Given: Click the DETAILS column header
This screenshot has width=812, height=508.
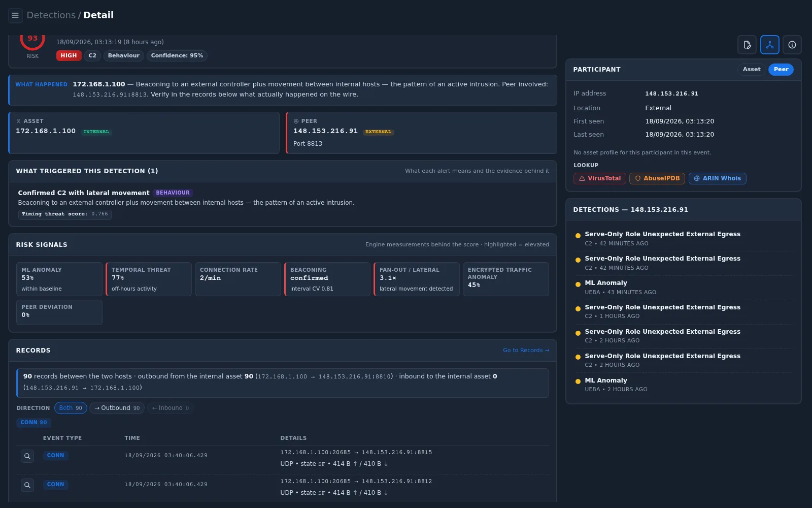Looking at the screenshot, I should pos(293,438).
